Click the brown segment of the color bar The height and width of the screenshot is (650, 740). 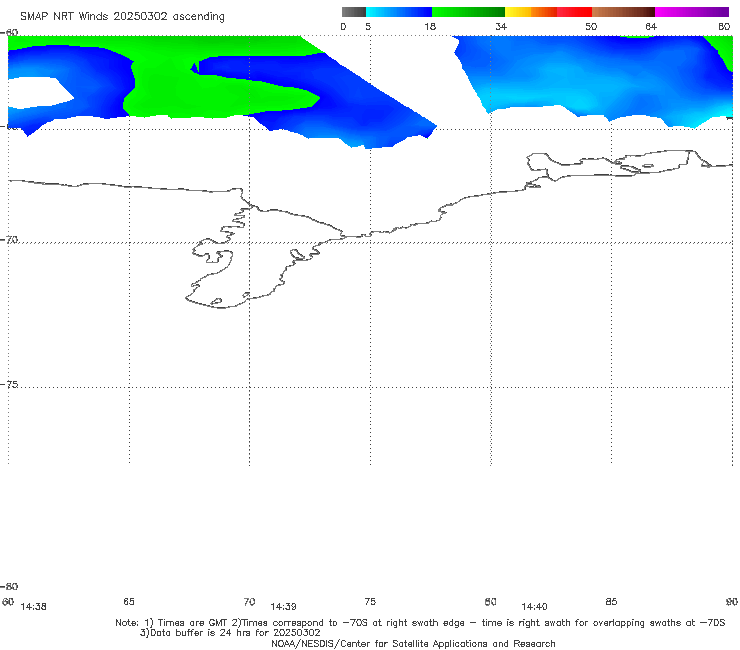[623, 12]
